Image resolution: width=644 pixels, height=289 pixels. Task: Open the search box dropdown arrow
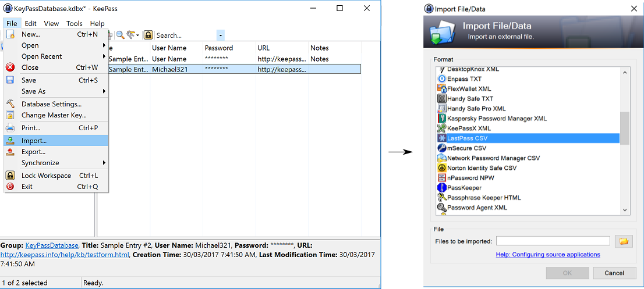(221, 35)
